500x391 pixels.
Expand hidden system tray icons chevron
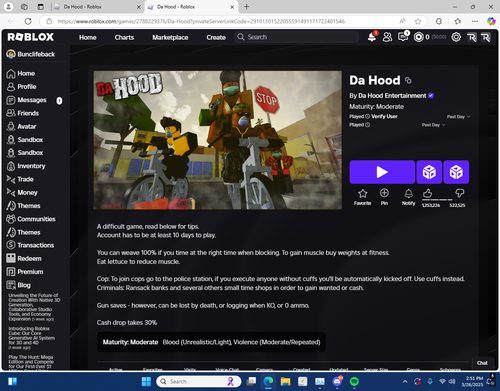point(405,381)
